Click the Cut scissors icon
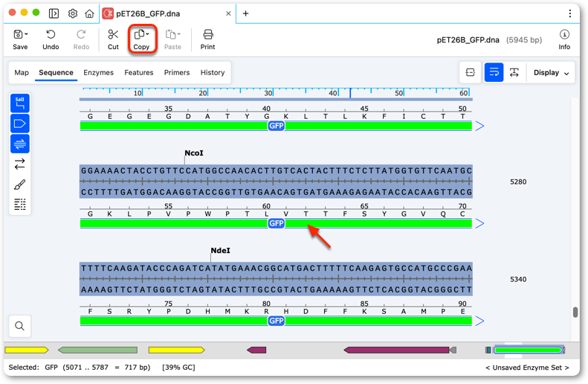This screenshot has width=588, height=384. pos(113,34)
